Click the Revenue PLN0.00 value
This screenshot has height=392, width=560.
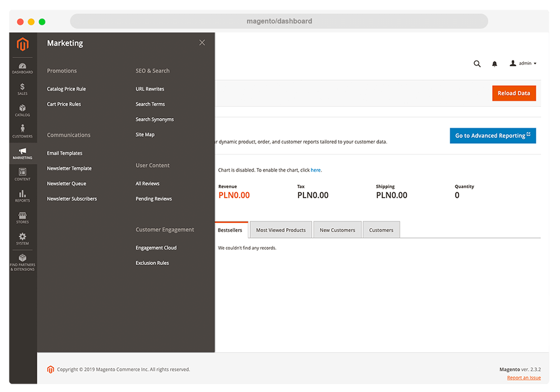tap(234, 195)
